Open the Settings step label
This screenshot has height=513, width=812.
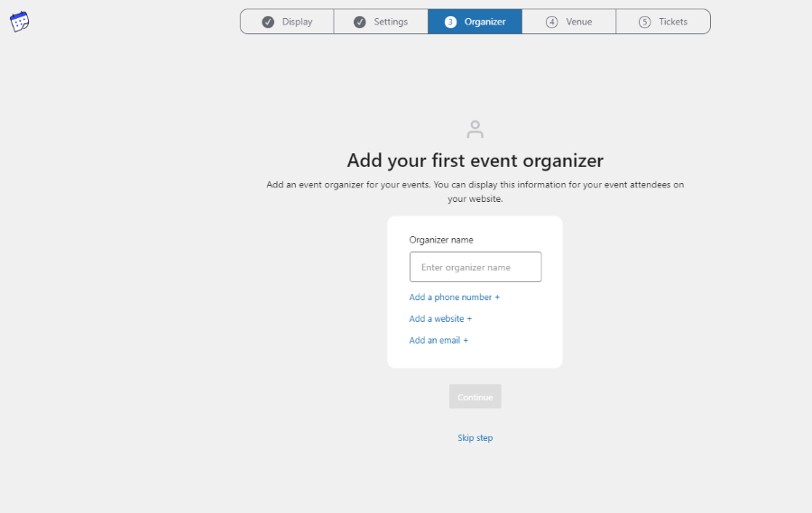(391, 22)
